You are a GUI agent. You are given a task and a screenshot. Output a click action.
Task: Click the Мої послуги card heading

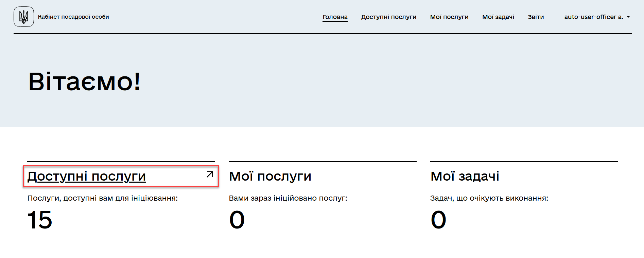(270, 177)
